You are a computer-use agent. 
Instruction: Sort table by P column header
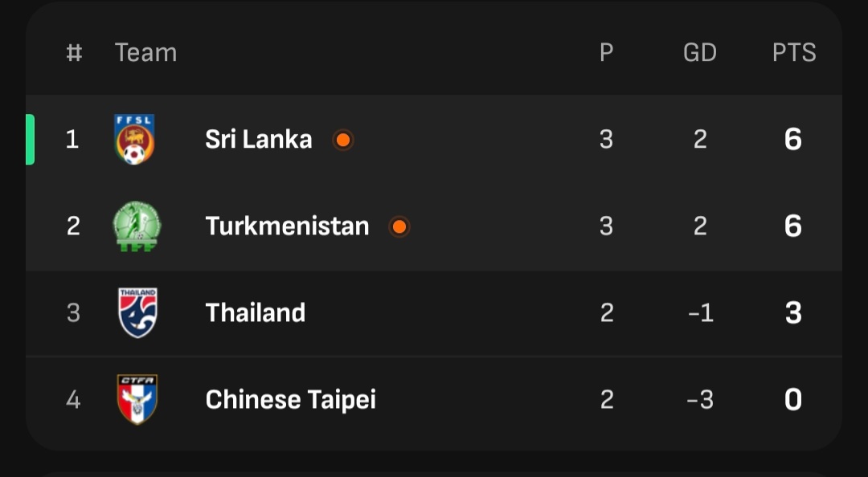pyautogui.click(x=606, y=53)
